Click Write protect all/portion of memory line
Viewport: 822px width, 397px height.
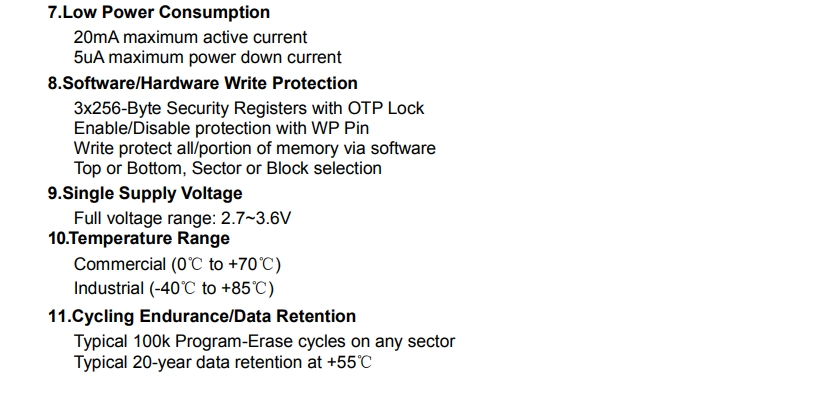pyautogui.click(x=254, y=148)
